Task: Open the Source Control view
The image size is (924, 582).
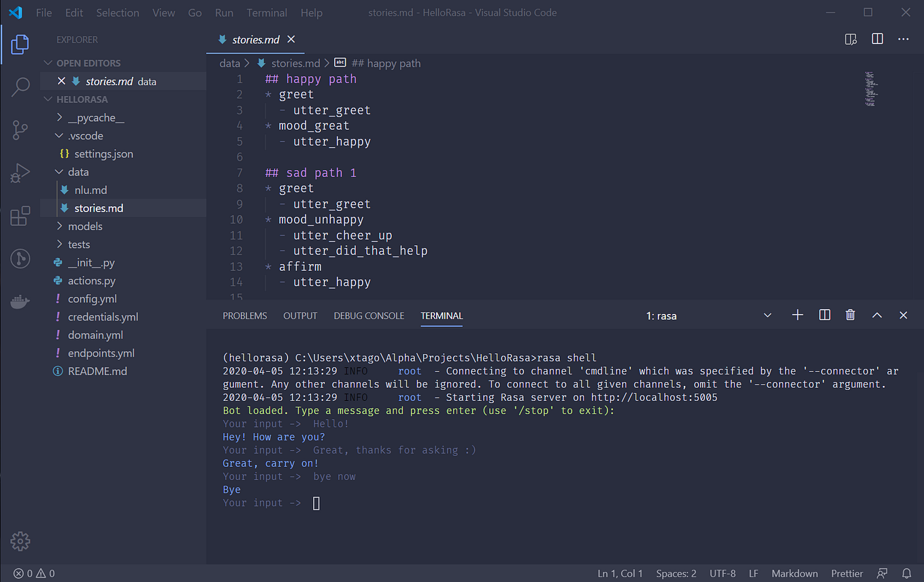Action: 20,129
